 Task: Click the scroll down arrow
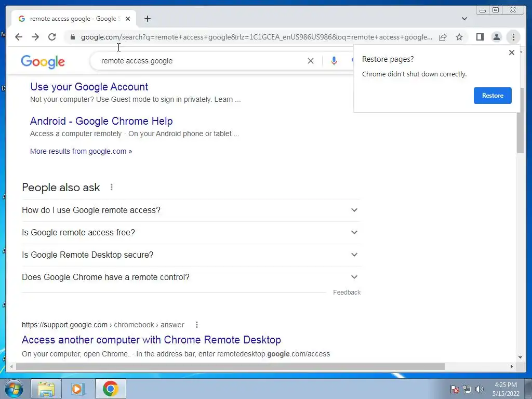point(520,357)
